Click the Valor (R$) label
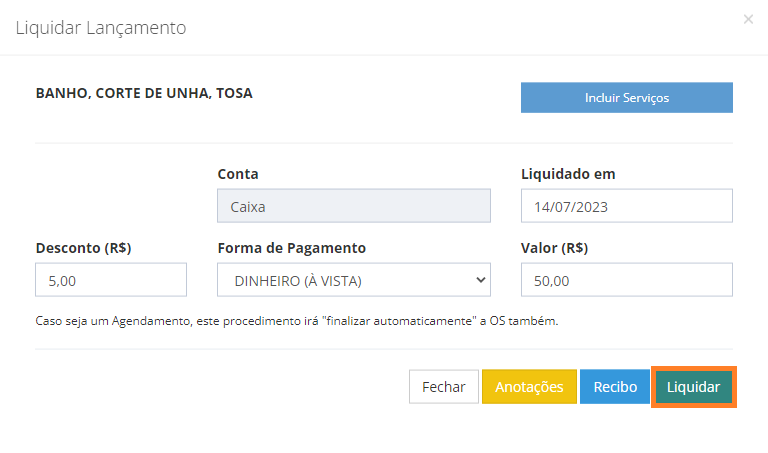 (554, 248)
